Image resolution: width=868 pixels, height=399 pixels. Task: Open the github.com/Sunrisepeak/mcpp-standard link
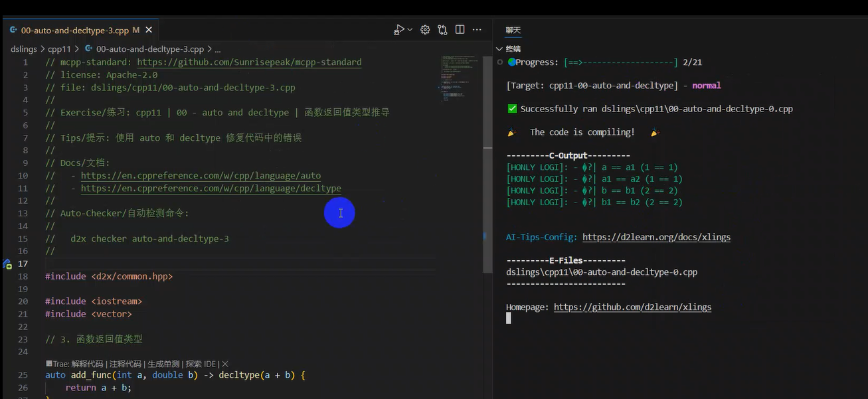(x=249, y=62)
